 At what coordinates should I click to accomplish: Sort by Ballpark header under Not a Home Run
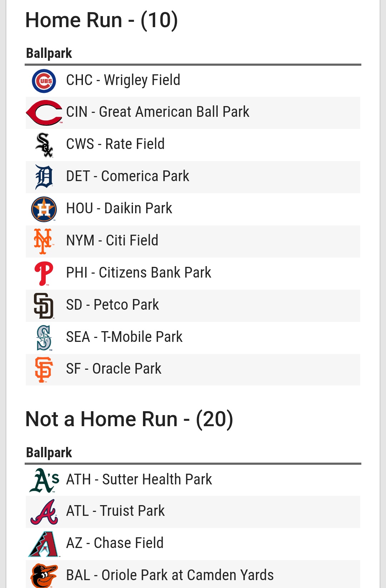(49, 453)
